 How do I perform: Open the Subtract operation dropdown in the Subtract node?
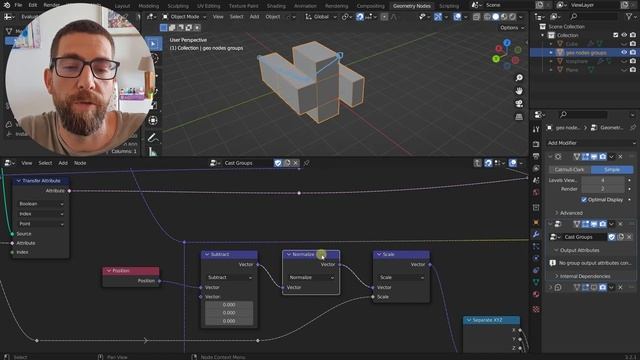tap(229, 277)
